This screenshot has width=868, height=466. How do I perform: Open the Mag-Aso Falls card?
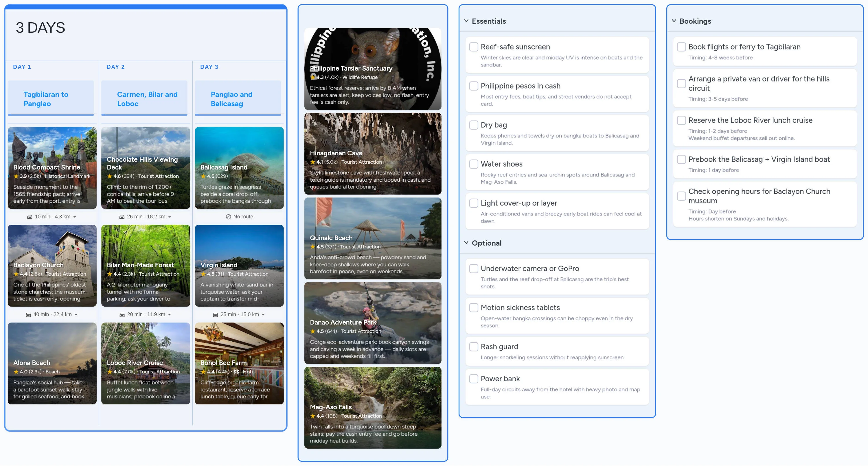coord(373,408)
